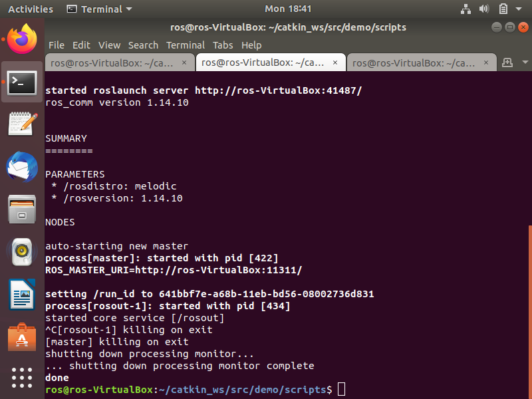
Task: Open the Tabs menu
Action: [223, 45]
